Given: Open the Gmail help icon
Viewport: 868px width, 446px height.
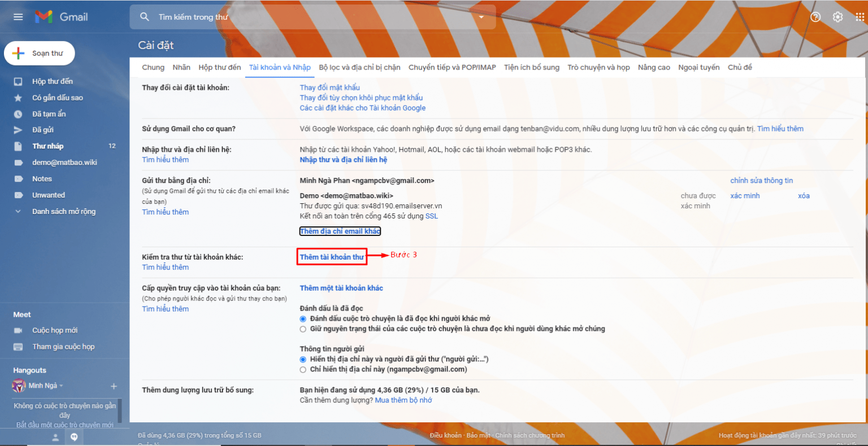Looking at the screenshot, I should click(815, 16).
